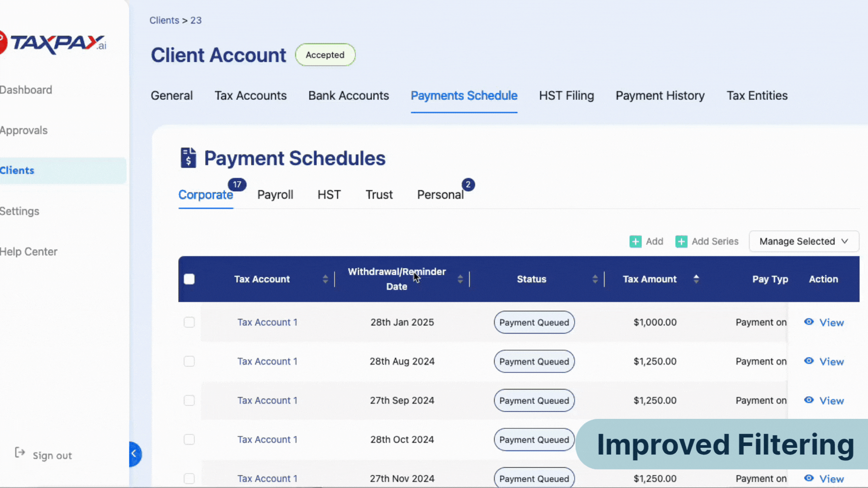
Task: Open Tax Account 1 link for 28th Oct 2024
Action: point(267,440)
